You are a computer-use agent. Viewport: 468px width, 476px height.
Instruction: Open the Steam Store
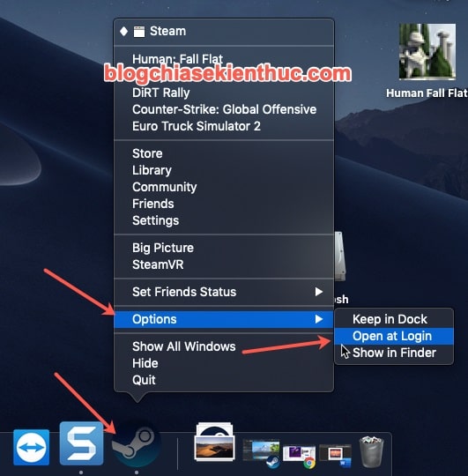coord(224,153)
